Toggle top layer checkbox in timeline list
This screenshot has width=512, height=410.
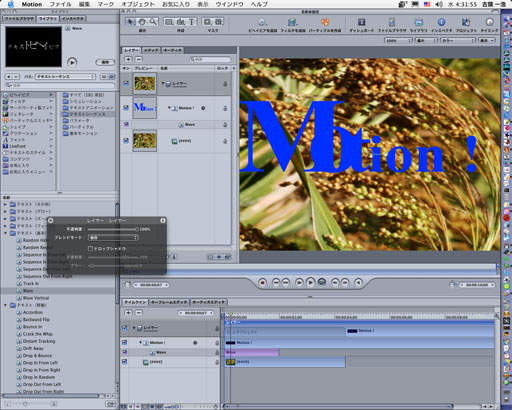pos(125,328)
